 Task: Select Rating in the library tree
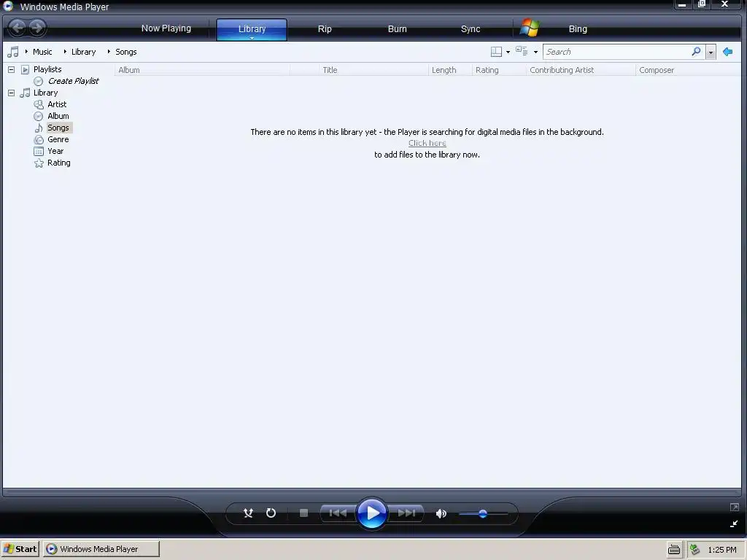[x=58, y=163]
